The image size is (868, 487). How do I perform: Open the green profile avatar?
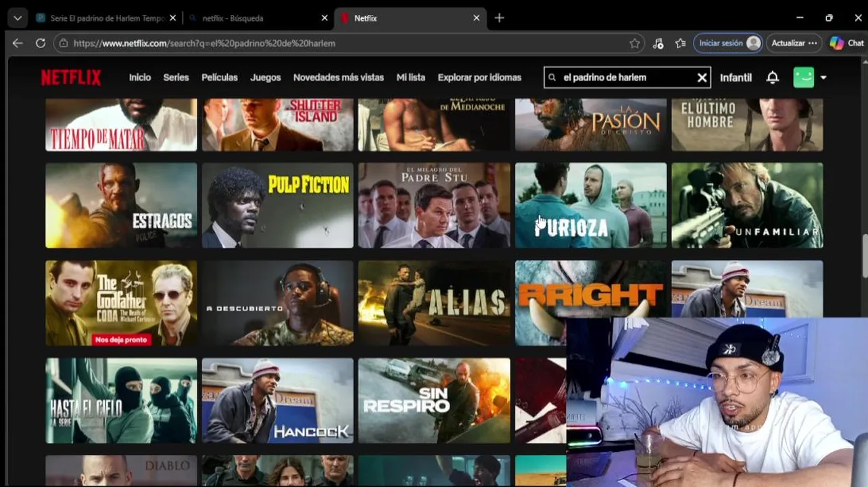click(x=804, y=77)
